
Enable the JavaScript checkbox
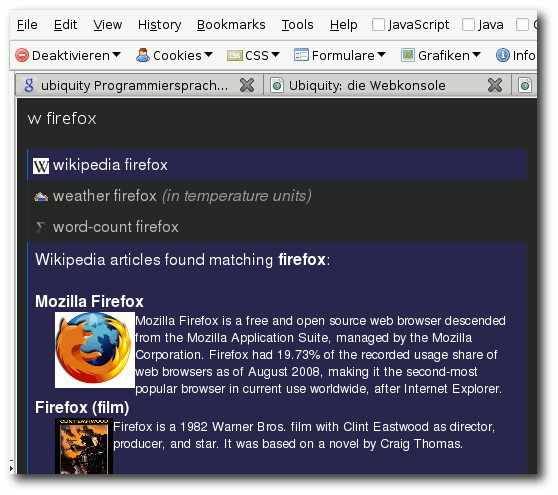point(378,25)
